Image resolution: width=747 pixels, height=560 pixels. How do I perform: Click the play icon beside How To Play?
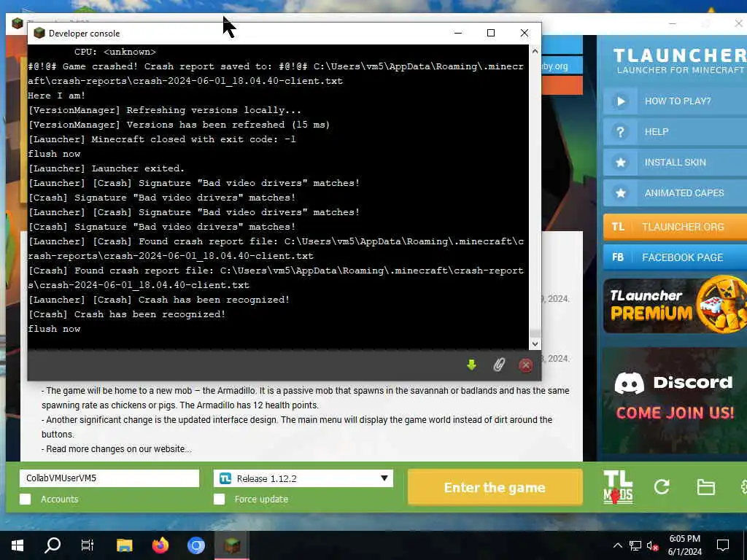point(620,101)
